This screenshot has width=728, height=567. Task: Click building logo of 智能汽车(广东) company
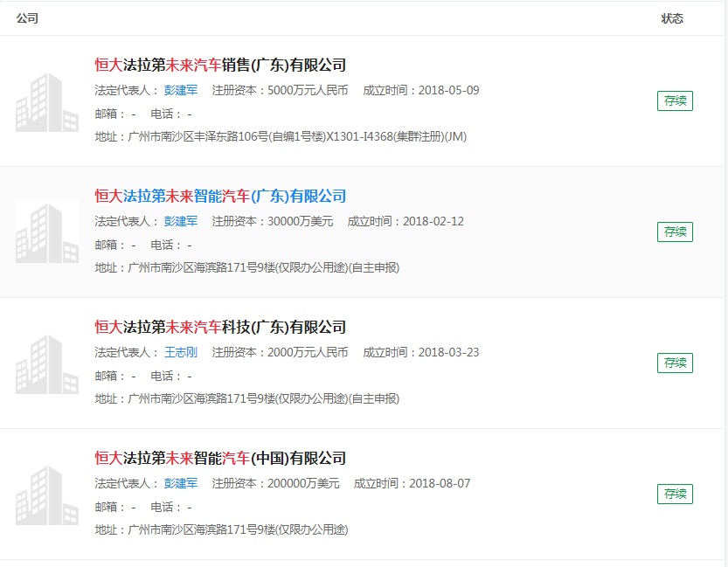pos(47,232)
